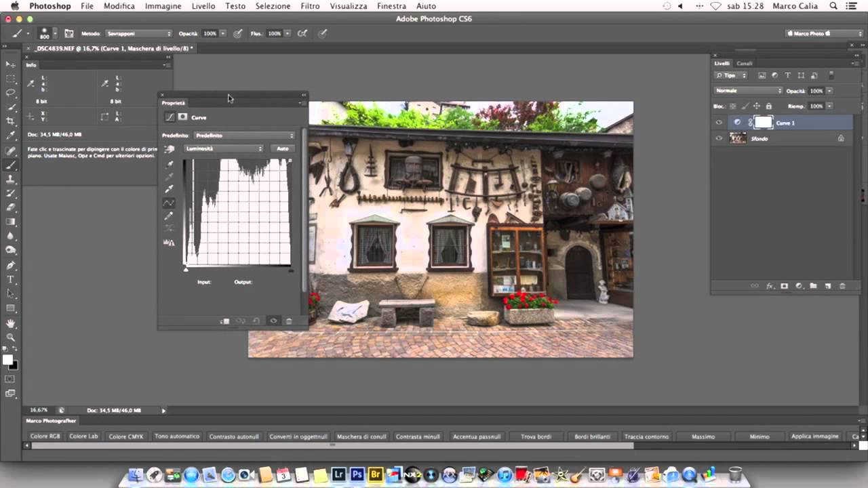The width and height of the screenshot is (868, 488).
Task: Switch to the Canali tab
Action: 745,64
